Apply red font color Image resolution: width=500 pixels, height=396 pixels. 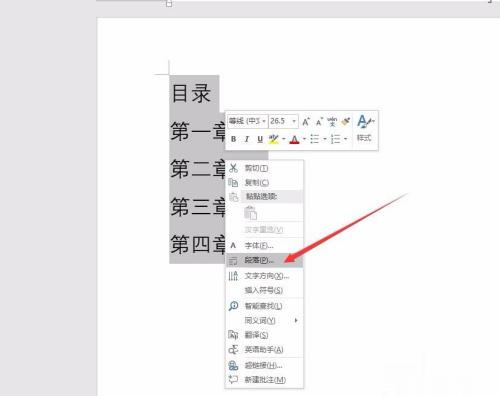click(x=294, y=139)
